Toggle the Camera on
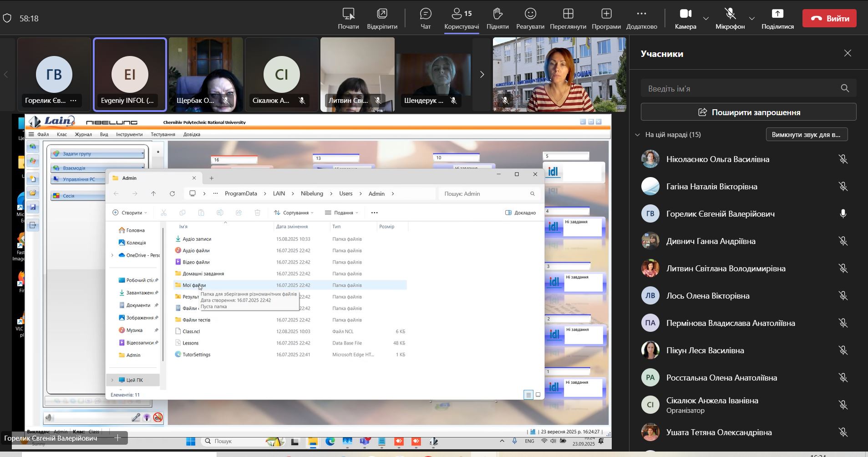Viewport: 868px width, 457px height. coord(685,14)
